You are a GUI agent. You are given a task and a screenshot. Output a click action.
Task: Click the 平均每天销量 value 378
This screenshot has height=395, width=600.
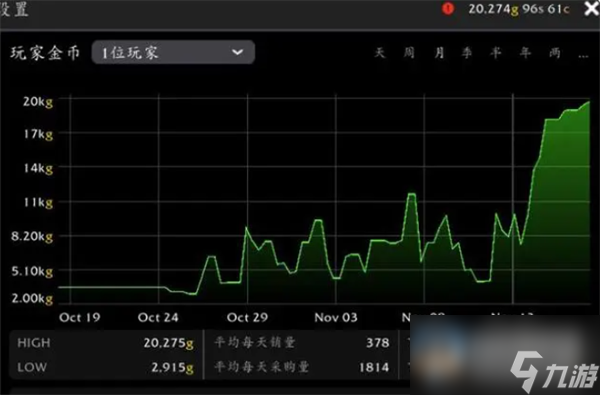[378, 343]
